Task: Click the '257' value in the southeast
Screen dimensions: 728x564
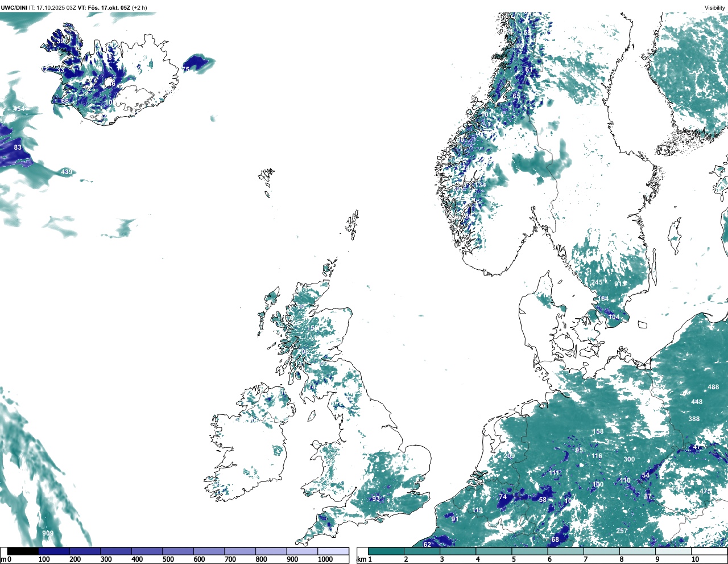Action: tap(622, 531)
